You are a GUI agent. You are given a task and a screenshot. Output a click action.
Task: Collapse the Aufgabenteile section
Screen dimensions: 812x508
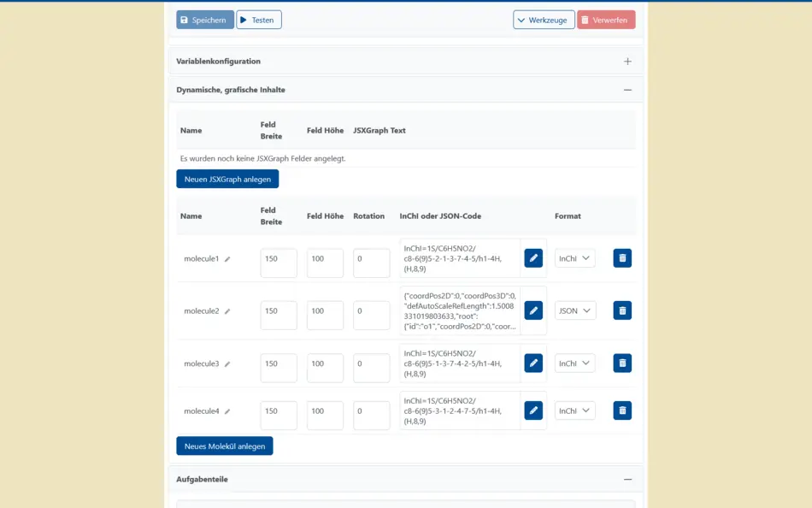(x=627, y=480)
